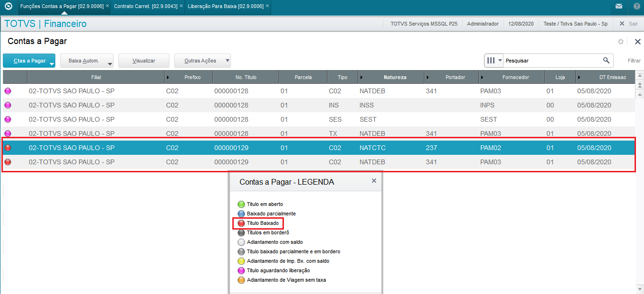The width and height of the screenshot is (644, 294).
Task: Click the PAM02 supplier cell
Action: tap(490, 148)
